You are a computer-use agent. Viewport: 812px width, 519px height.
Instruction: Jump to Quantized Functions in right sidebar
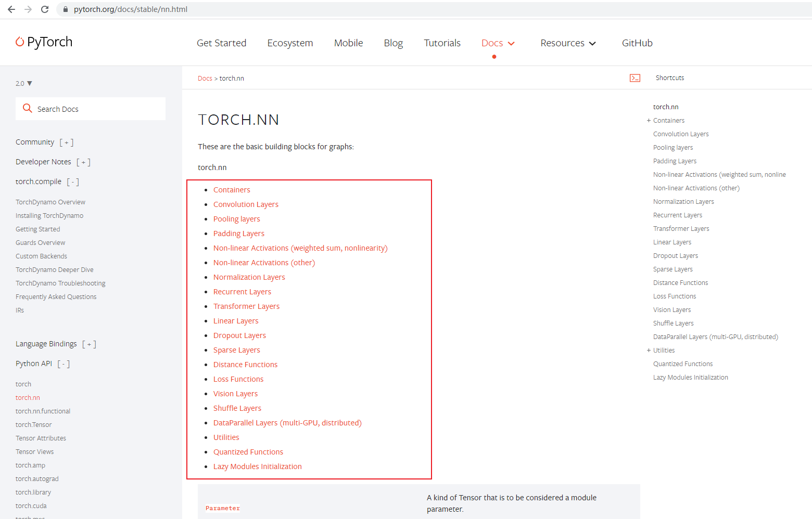(x=683, y=364)
